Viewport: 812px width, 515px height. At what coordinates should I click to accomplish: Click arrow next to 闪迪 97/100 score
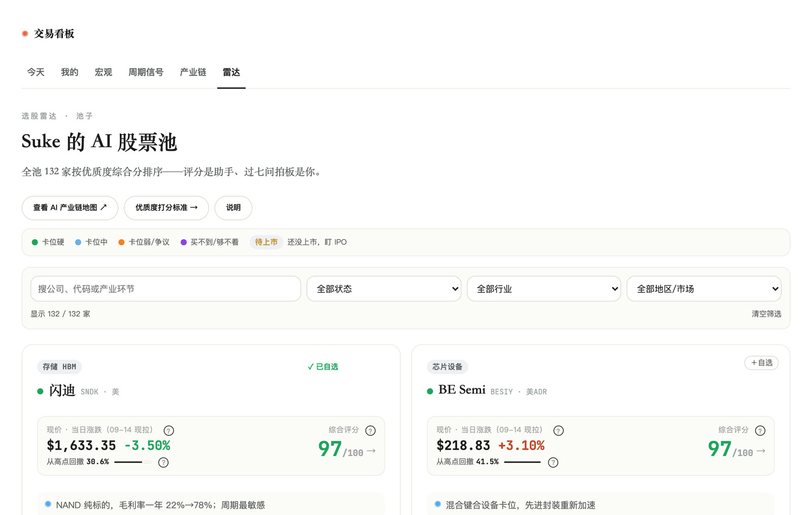[x=371, y=450]
